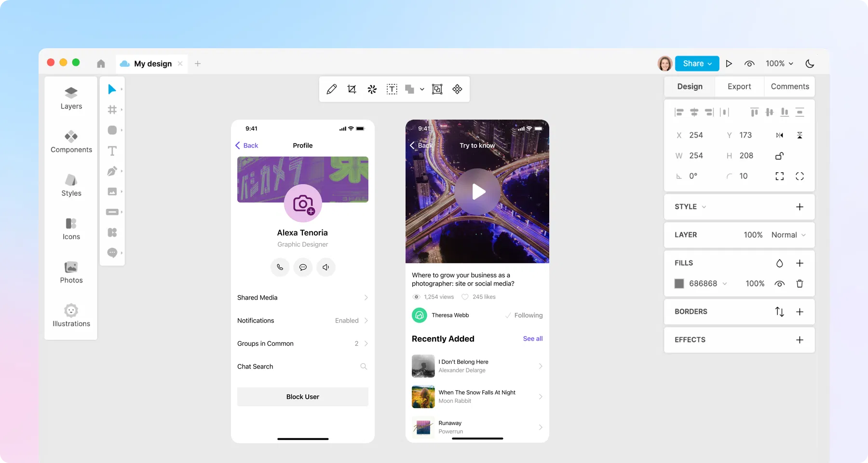
Task: Click the gray fill color swatch
Action: (x=679, y=284)
